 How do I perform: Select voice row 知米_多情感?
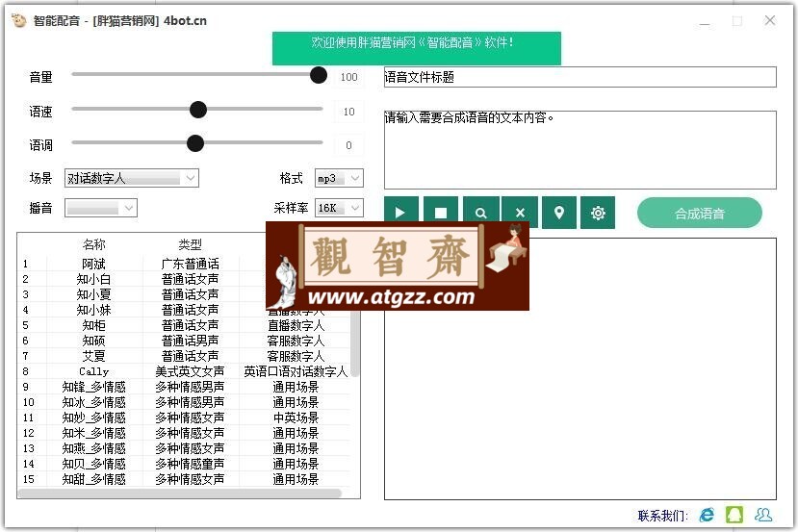coord(184,433)
